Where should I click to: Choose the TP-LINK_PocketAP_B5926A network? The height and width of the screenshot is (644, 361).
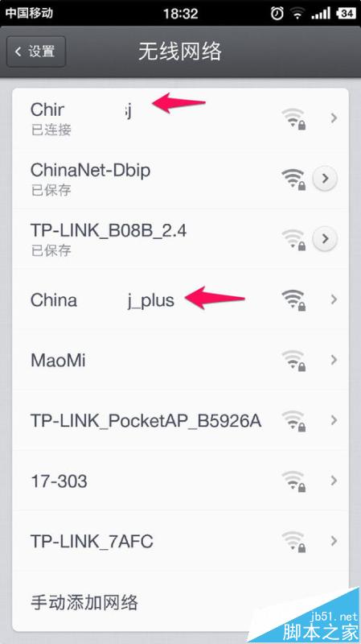(180, 420)
